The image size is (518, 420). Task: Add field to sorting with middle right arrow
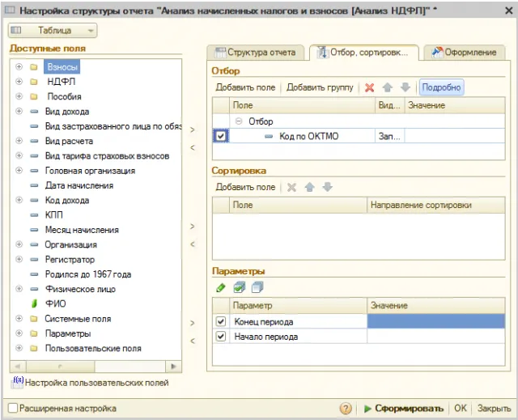coord(193,226)
